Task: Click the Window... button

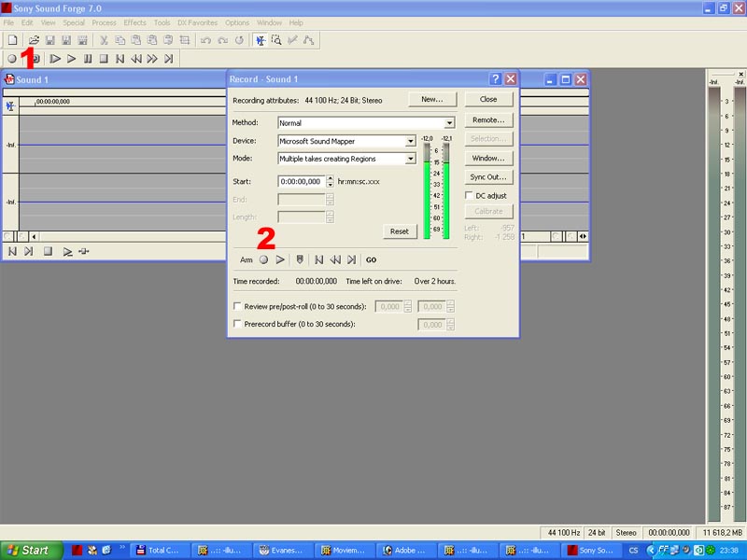Action: point(488,158)
